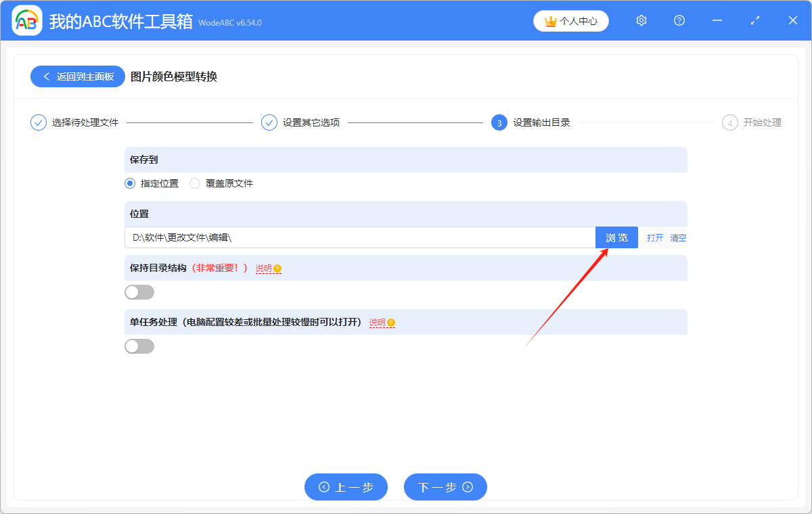Select the 覆盖原文件 radio option

(195, 183)
